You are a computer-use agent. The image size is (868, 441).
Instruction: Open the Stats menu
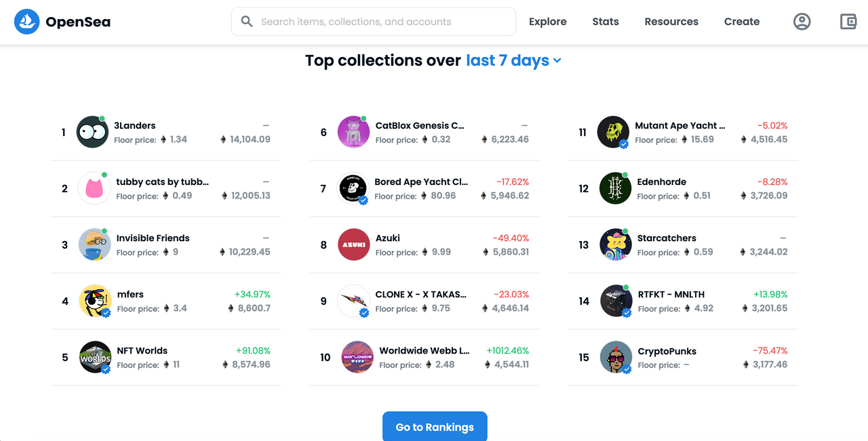point(606,22)
